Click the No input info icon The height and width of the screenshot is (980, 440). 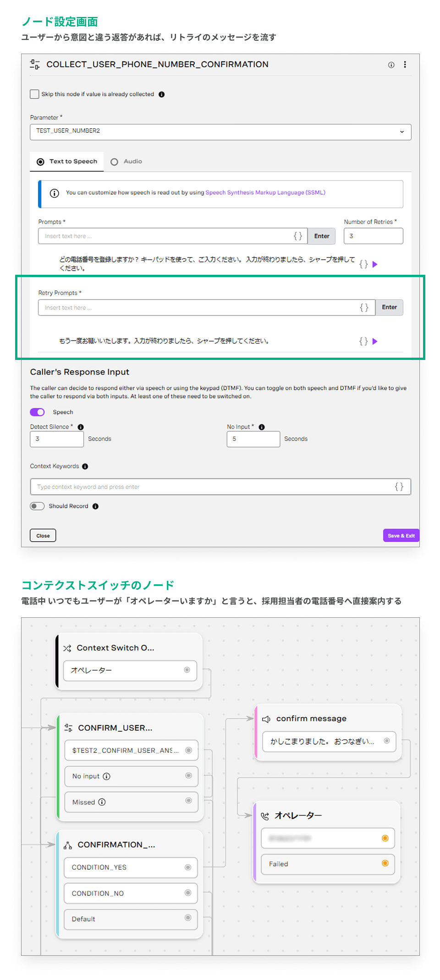106,776
